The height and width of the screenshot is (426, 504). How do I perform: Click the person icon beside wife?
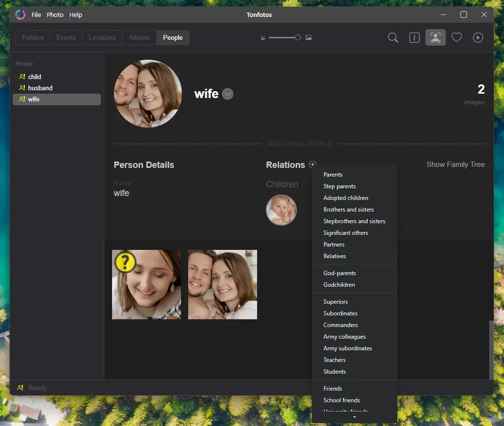(x=22, y=99)
